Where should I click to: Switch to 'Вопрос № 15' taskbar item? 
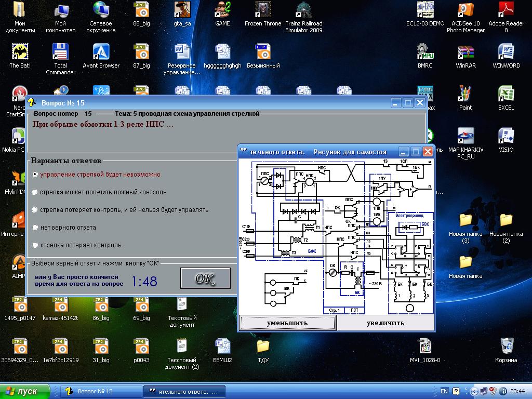[101, 391]
